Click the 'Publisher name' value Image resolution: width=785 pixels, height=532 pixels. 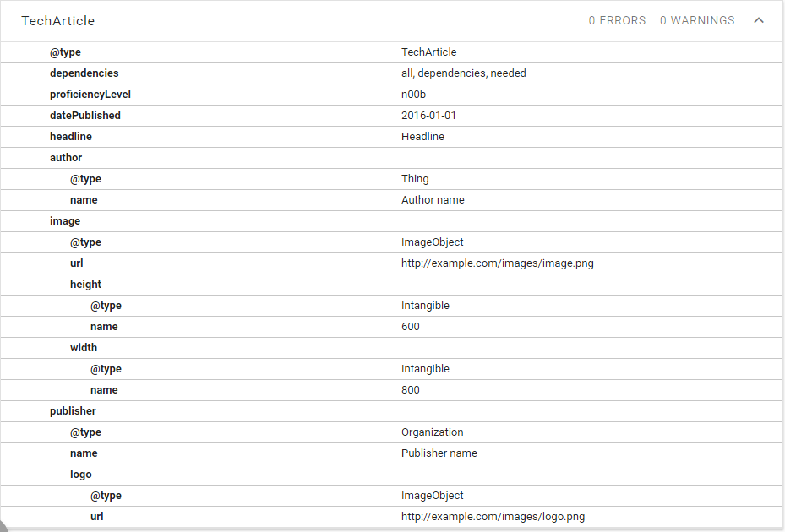point(439,453)
